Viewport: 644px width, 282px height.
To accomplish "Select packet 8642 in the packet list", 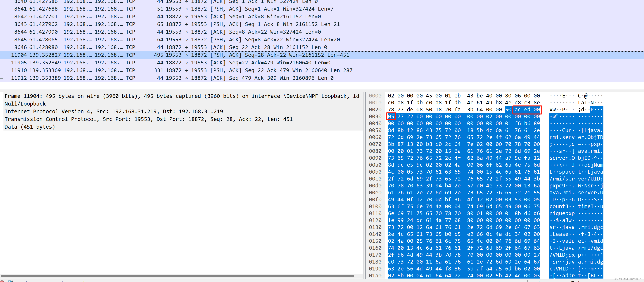I will click(x=322, y=17).
